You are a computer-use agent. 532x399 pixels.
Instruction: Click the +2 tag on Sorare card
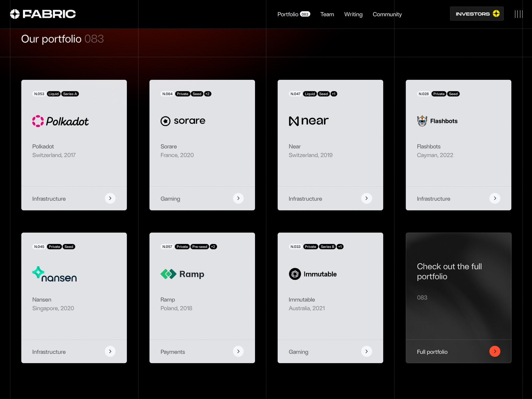(207, 94)
